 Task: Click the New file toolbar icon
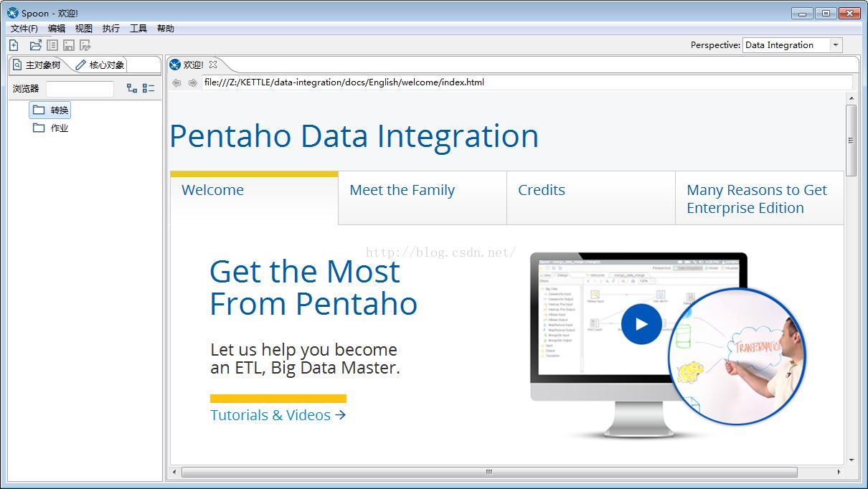point(14,45)
